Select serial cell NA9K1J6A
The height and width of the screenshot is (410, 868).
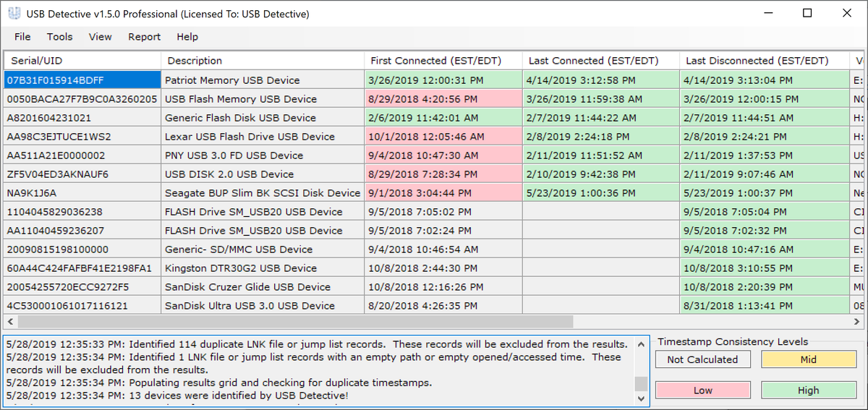click(x=82, y=193)
